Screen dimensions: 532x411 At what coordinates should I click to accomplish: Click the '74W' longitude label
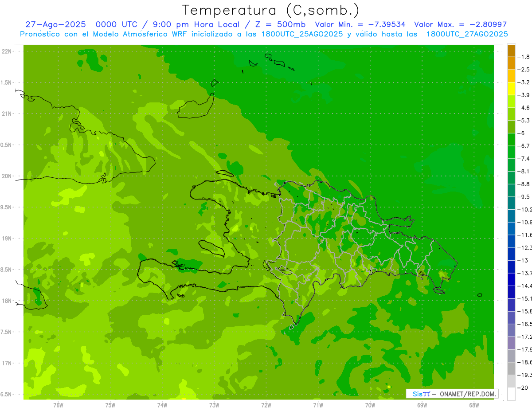162,405
